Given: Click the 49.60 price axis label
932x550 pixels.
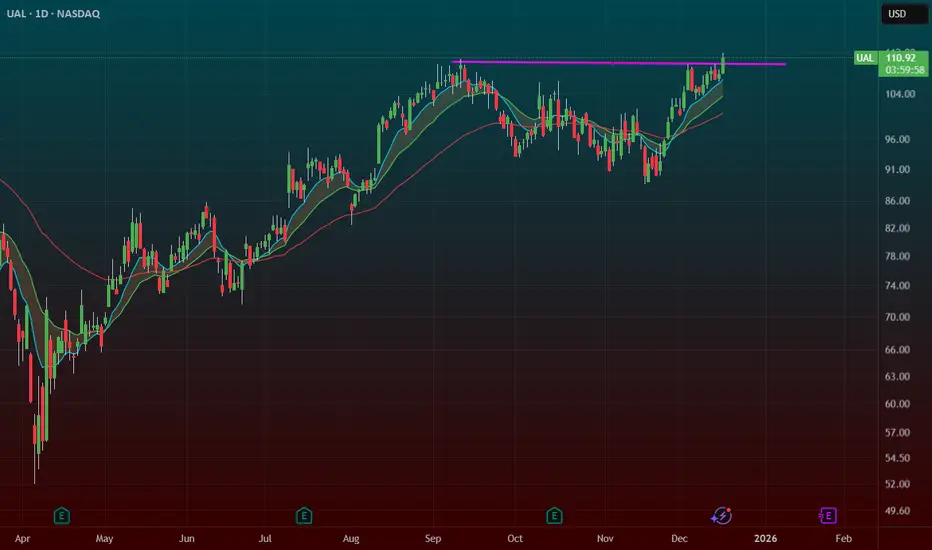Looking at the screenshot, I should pos(898,511).
